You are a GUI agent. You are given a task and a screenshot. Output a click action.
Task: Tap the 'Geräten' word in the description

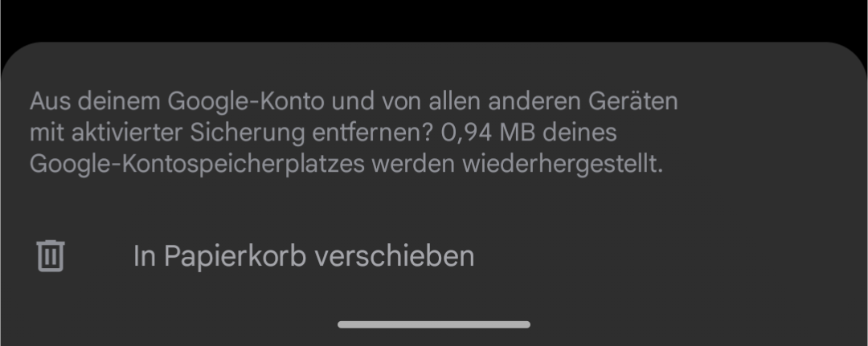[633, 102]
